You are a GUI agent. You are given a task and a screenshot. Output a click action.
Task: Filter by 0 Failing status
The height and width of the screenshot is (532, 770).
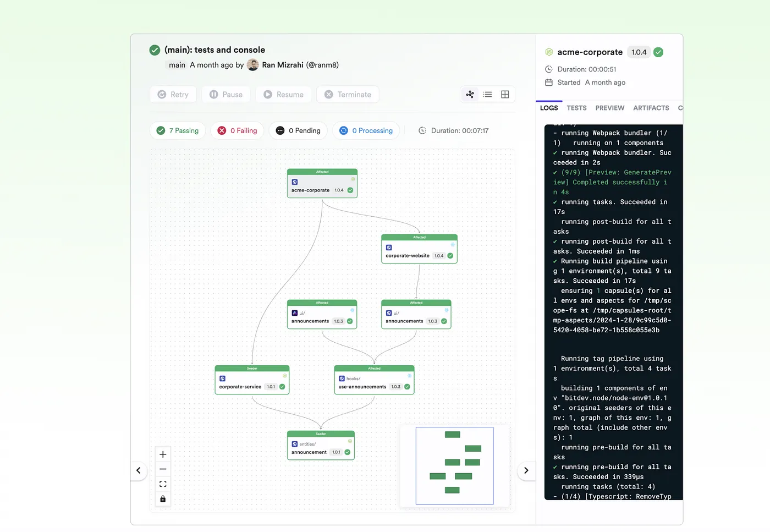238,131
